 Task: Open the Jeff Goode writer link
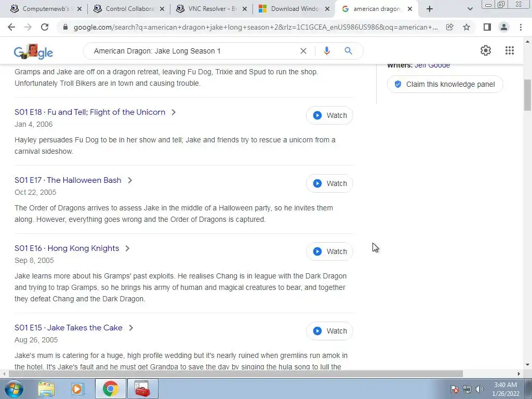[x=432, y=65]
